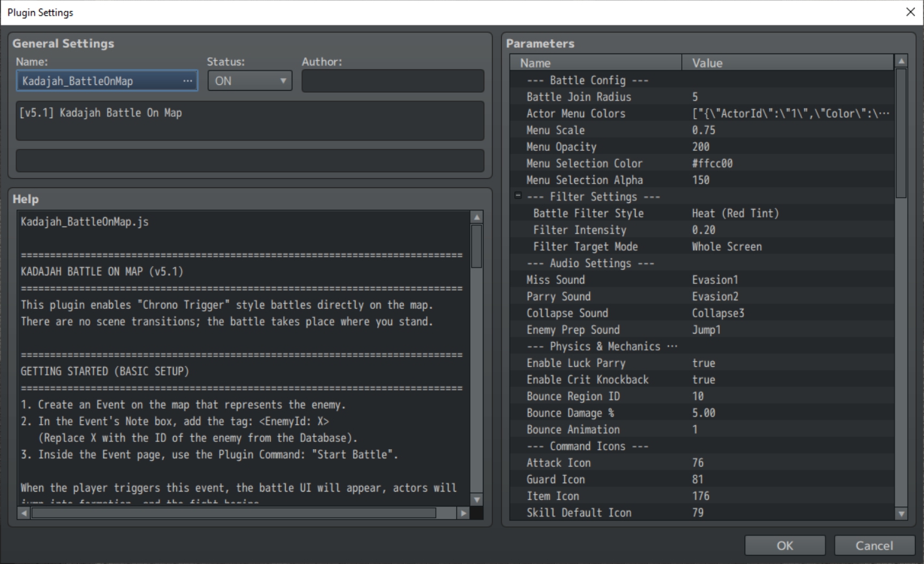Select the Item Icon parameter row
Screen dimensions: 924x564
pyautogui.click(x=702, y=496)
